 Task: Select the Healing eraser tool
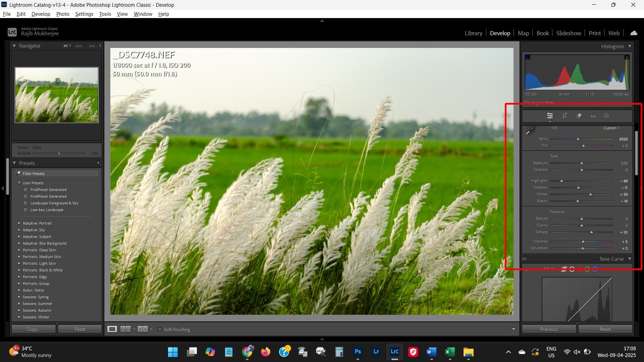(x=579, y=116)
